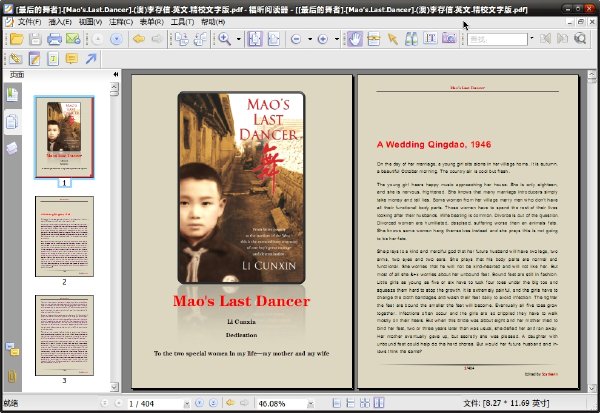Click find previous result icon
The height and width of the screenshot is (413, 600).
tap(545, 39)
